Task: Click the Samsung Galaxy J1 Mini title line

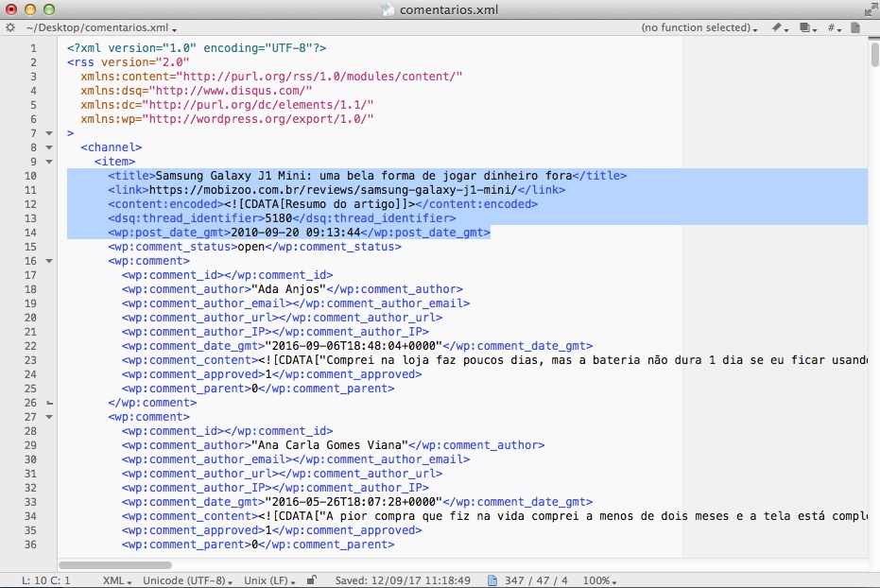Action: click(x=367, y=176)
